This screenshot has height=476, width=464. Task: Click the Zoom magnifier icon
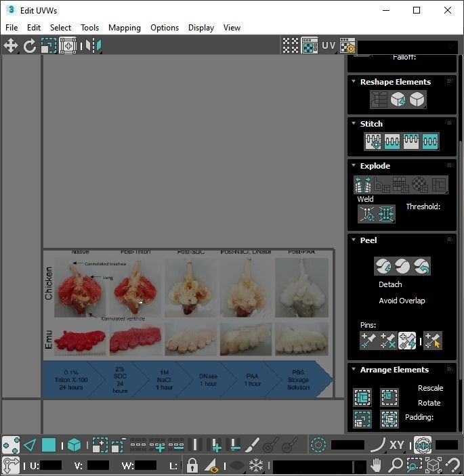tap(396, 464)
